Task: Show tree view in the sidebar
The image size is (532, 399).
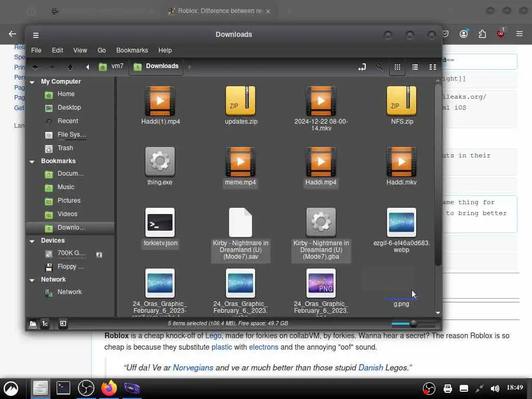Action: pos(45,324)
